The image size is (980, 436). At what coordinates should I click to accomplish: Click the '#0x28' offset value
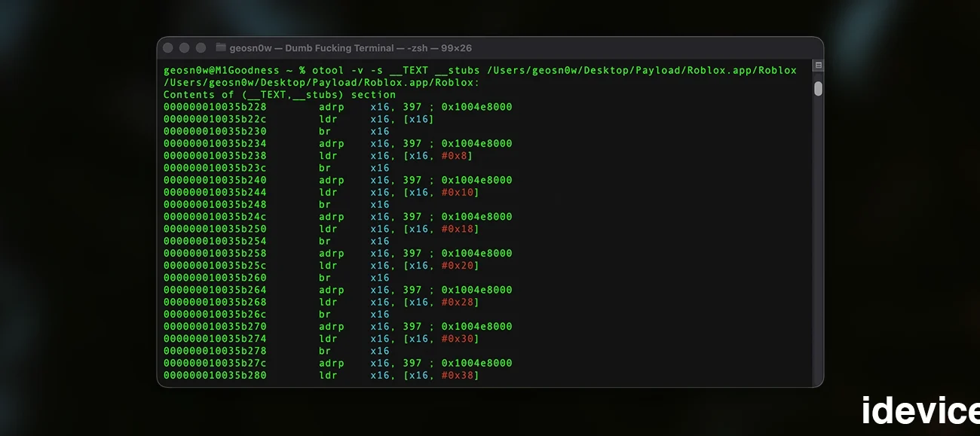click(x=457, y=302)
